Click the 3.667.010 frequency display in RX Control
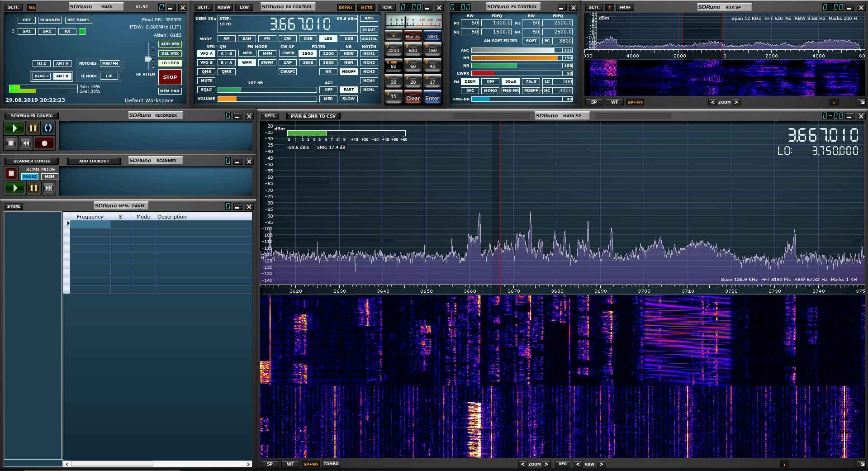Screen dimensions: 868x471 point(300,24)
